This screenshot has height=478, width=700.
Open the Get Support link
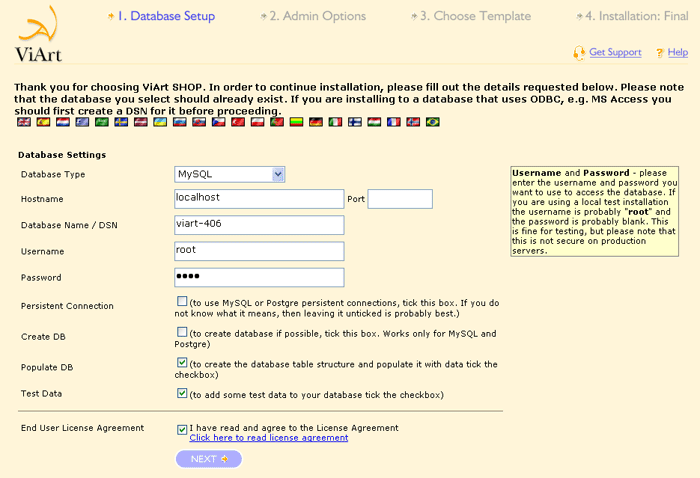click(615, 52)
